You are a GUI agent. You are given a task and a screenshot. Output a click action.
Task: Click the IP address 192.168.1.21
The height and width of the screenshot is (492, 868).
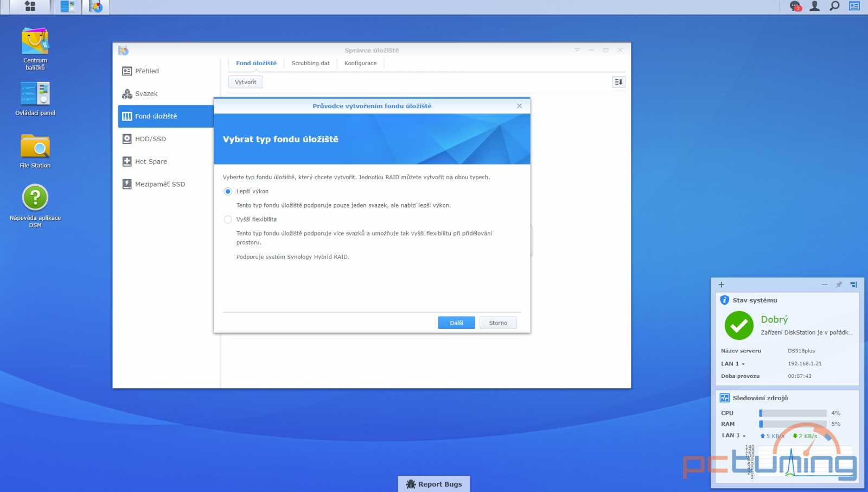[x=805, y=364]
